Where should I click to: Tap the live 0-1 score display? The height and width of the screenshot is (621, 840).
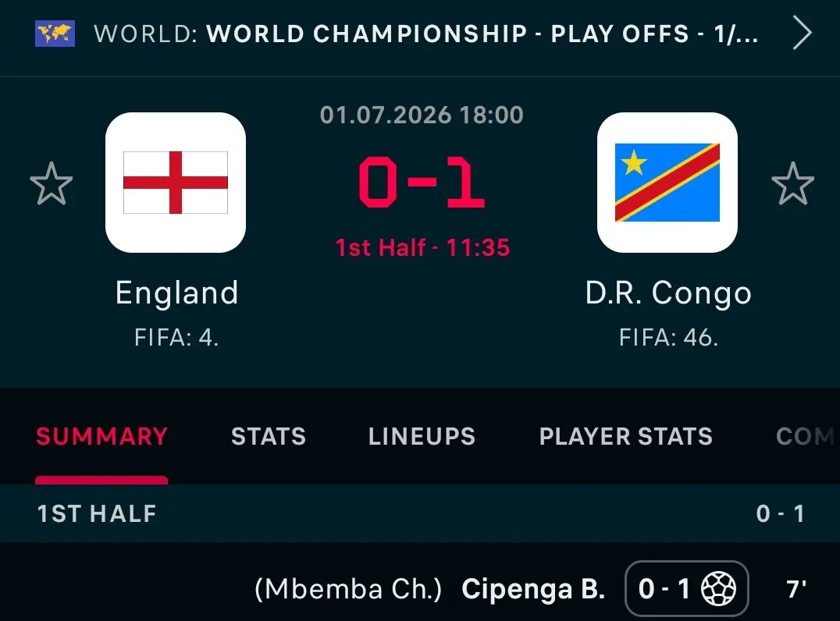pos(422,183)
